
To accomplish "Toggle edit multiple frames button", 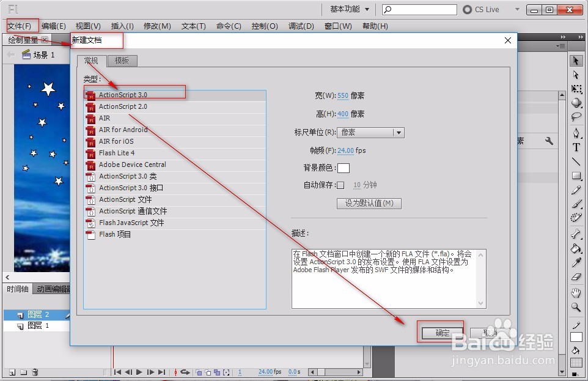I will click(x=217, y=372).
